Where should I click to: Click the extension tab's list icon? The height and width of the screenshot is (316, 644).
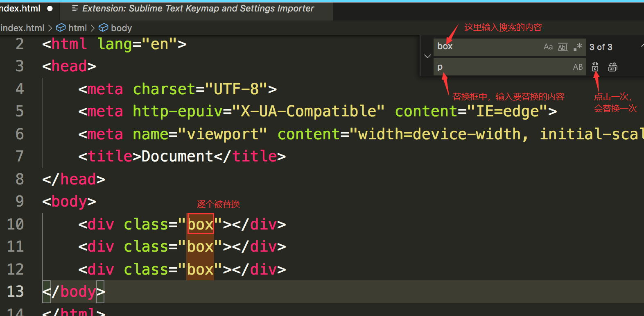click(75, 8)
